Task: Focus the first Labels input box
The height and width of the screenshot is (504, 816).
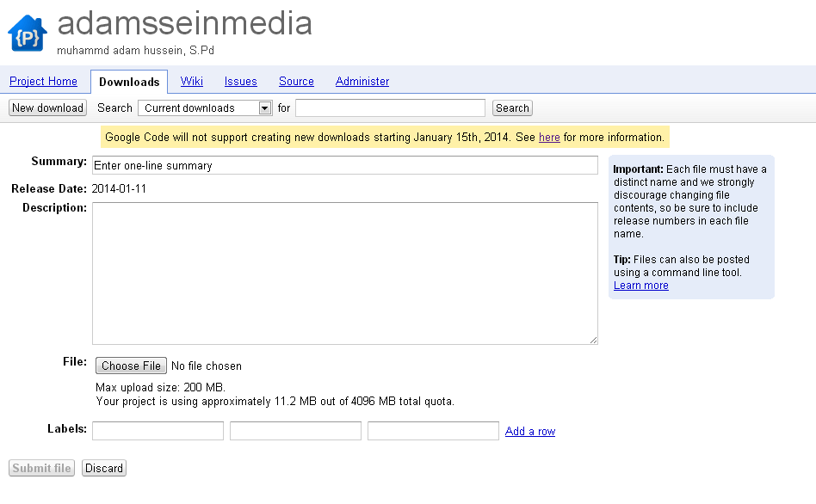Action: tap(158, 431)
